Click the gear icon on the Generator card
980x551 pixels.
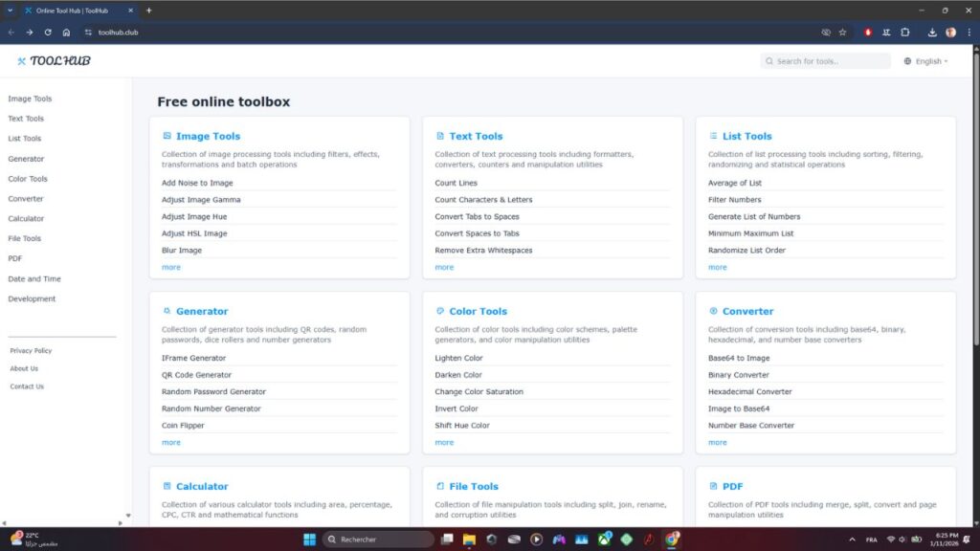[x=167, y=311]
